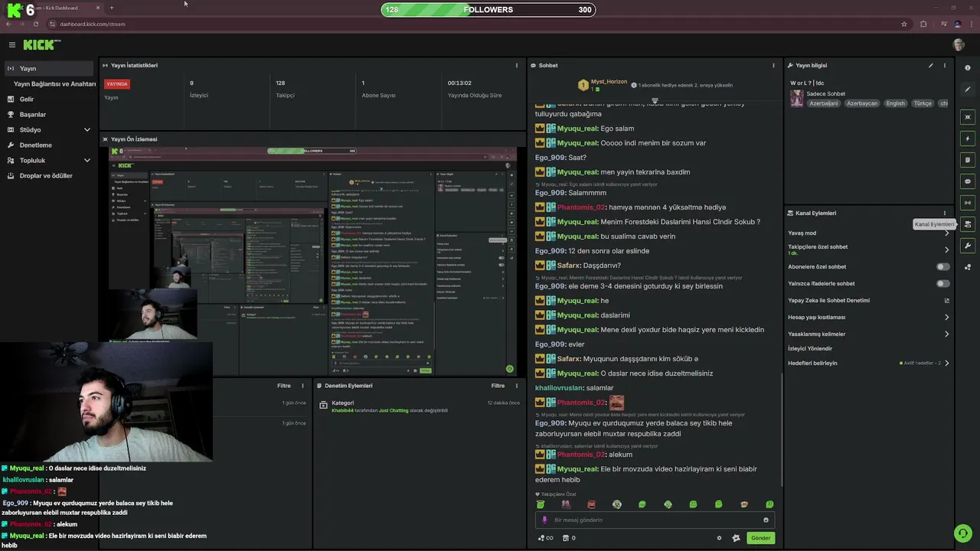Click the 00:13:02 stream duration value
Image resolution: width=980 pixels, height=551 pixels.
point(459,83)
